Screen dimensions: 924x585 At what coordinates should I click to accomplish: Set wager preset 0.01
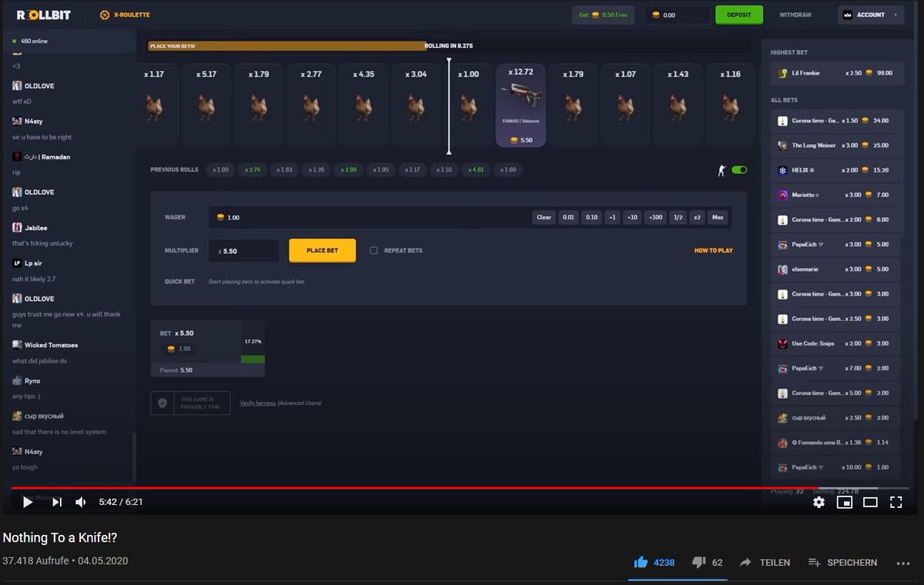coord(568,217)
